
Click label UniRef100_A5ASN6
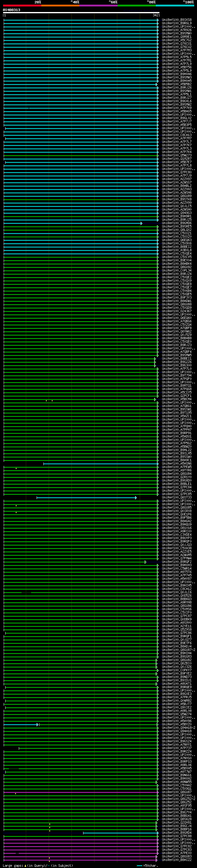[x=177, y=464]
